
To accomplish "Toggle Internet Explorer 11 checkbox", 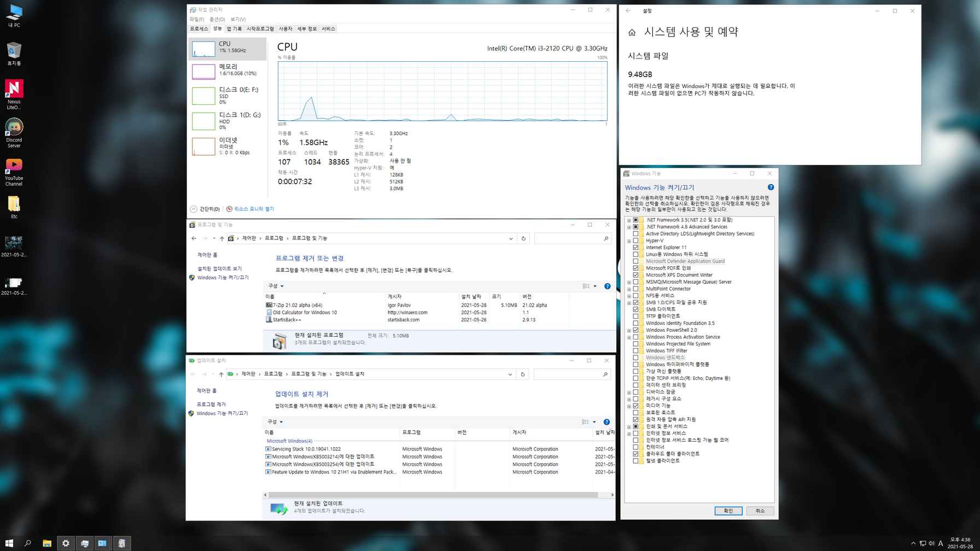I will coord(635,248).
